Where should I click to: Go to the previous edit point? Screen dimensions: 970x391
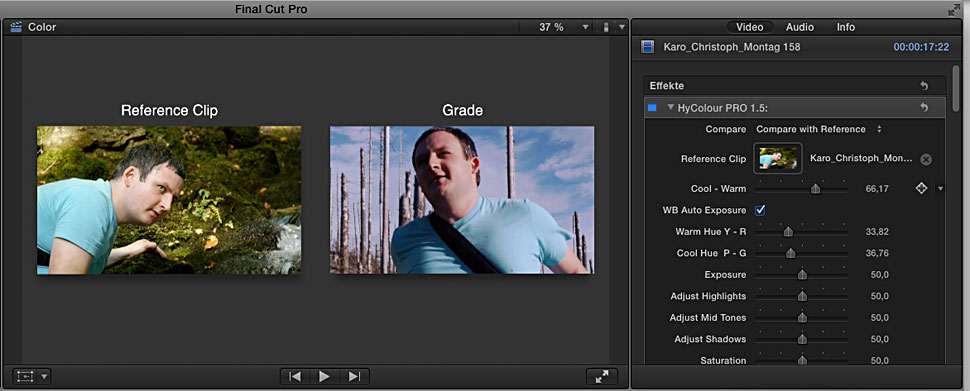click(x=296, y=376)
